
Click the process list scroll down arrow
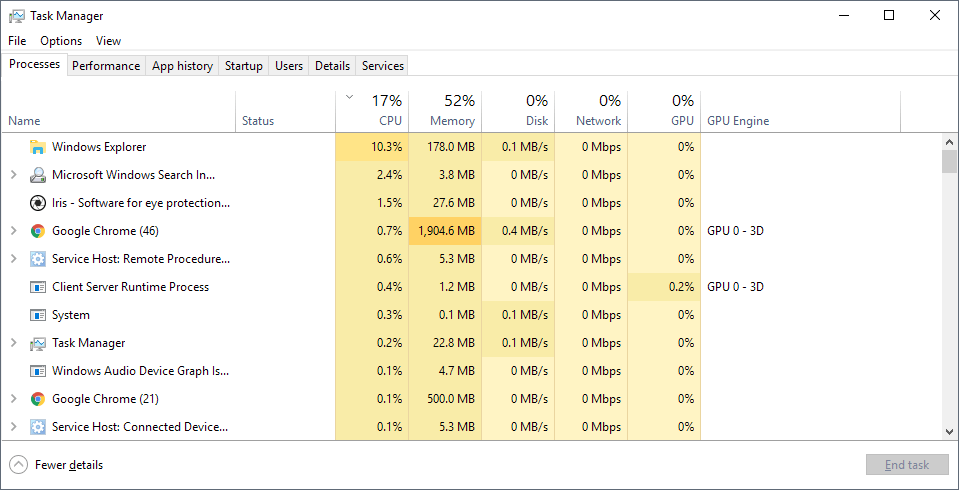coord(949,431)
